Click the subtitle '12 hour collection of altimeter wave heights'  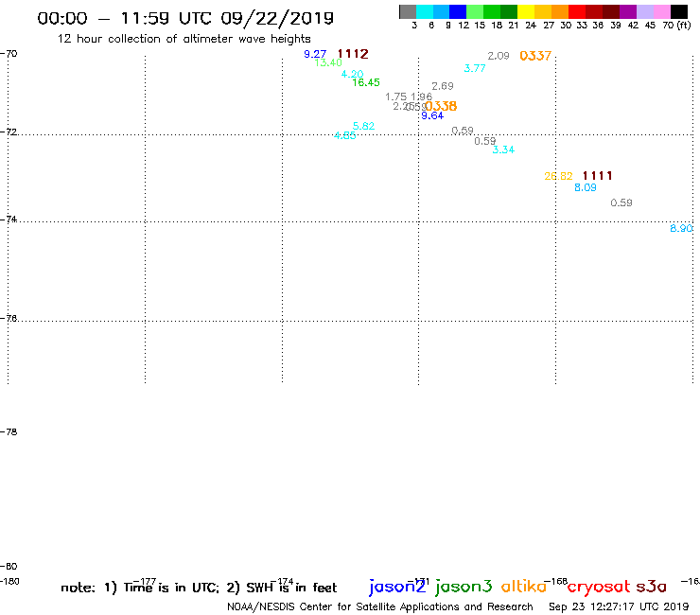(x=184, y=39)
